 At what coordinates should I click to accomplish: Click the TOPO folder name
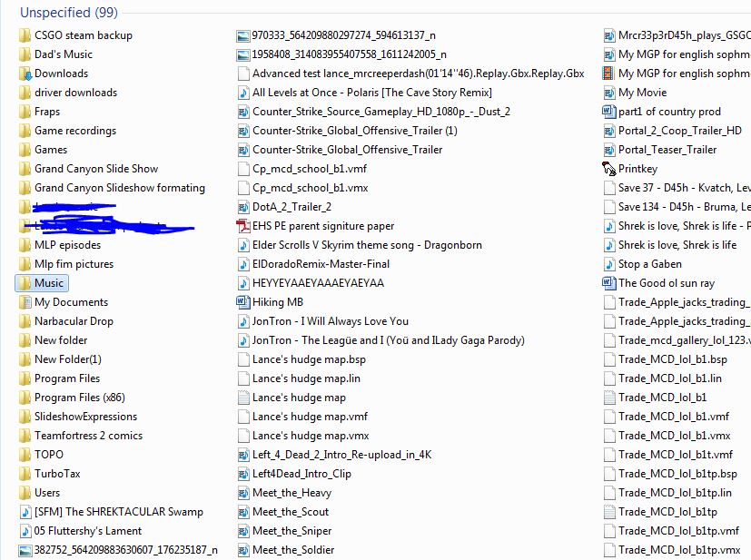tap(49, 455)
